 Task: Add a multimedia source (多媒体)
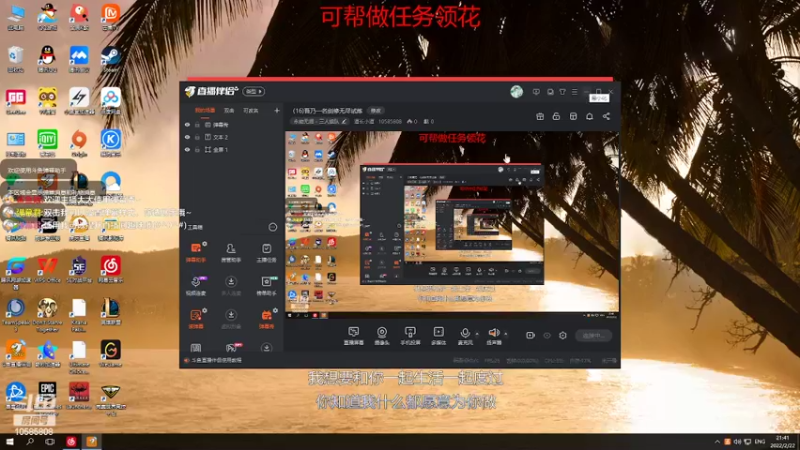pos(438,336)
